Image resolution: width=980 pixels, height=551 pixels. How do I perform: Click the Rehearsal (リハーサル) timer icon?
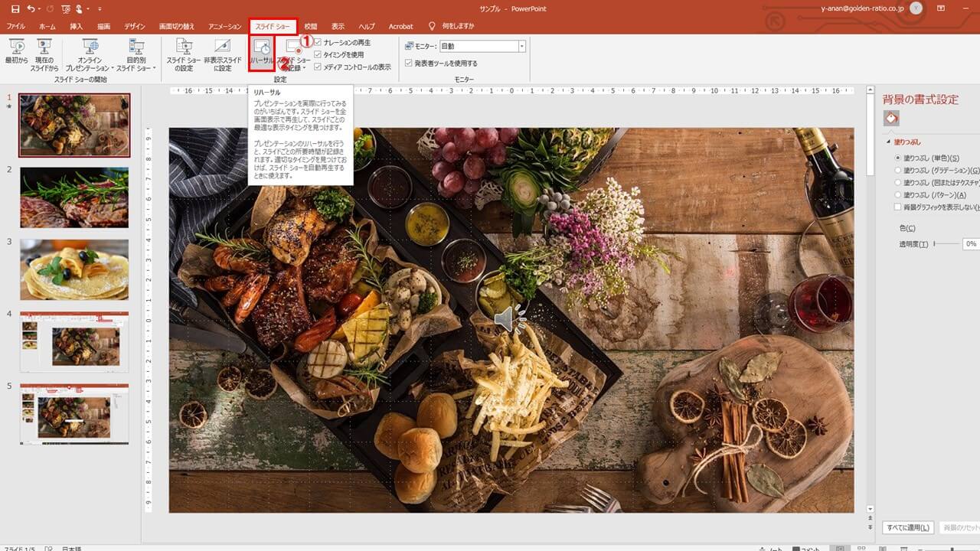(x=262, y=49)
